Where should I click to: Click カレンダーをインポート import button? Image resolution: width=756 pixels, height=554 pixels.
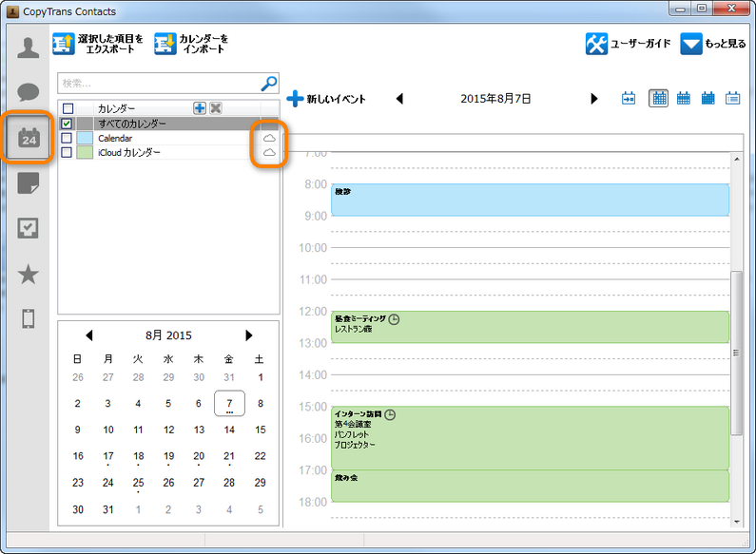tap(191, 44)
